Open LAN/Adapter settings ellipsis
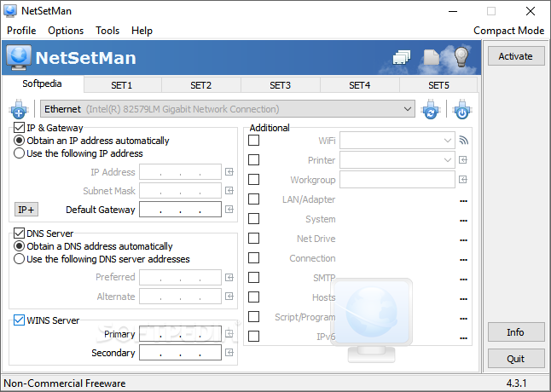 pyautogui.click(x=463, y=201)
